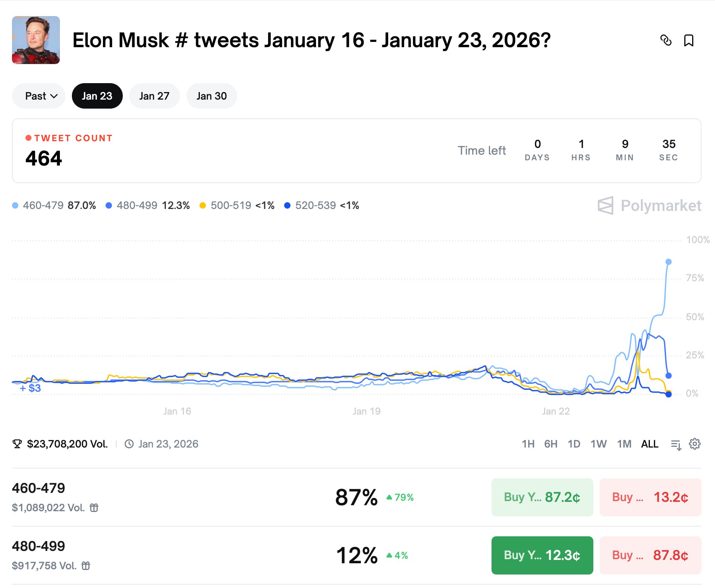Image resolution: width=715 pixels, height=588 pixels.
Task: Buy Yes on 460-479 at 87.2¢
Action: pos(542,497)
